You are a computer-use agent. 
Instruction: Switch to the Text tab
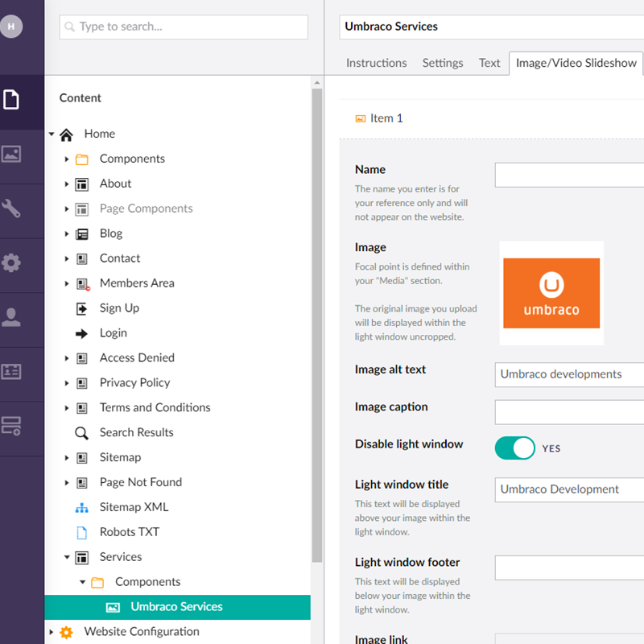pyautogui.click(x=489, y=63)
